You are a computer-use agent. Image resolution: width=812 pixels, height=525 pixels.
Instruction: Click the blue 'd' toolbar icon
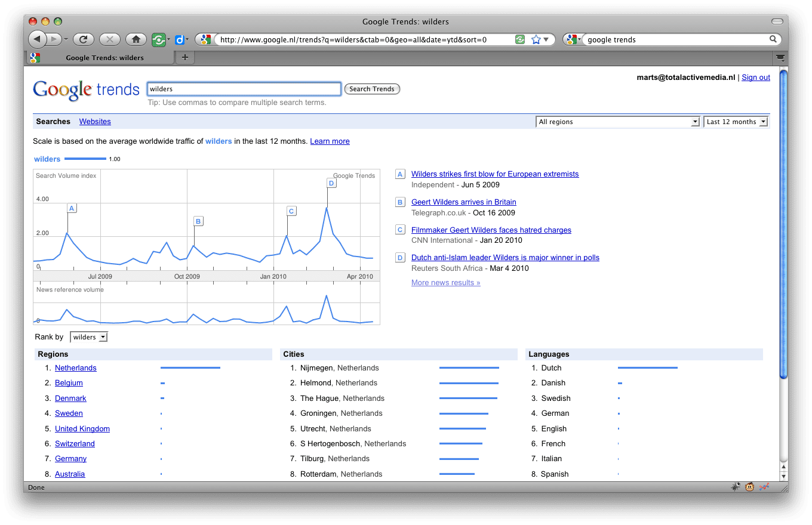(x=179, y=40)
